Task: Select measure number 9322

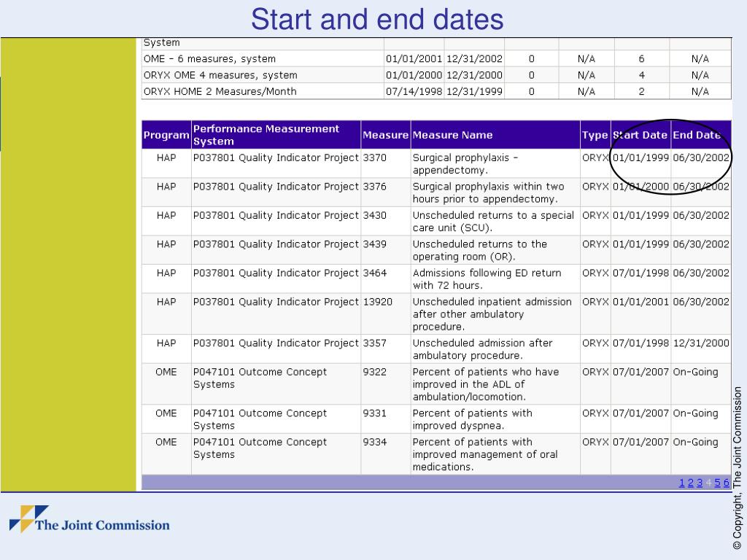Action: pyautogui.click(x=374, y=372)
